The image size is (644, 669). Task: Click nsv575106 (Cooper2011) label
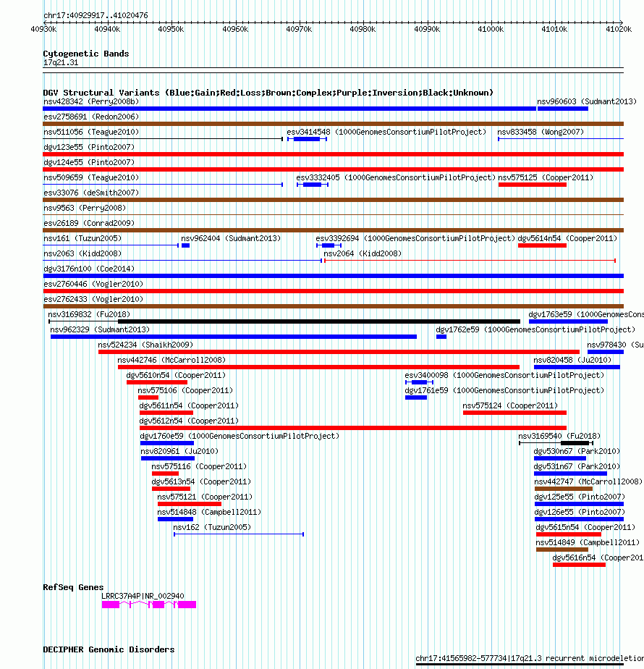[185, 390]
